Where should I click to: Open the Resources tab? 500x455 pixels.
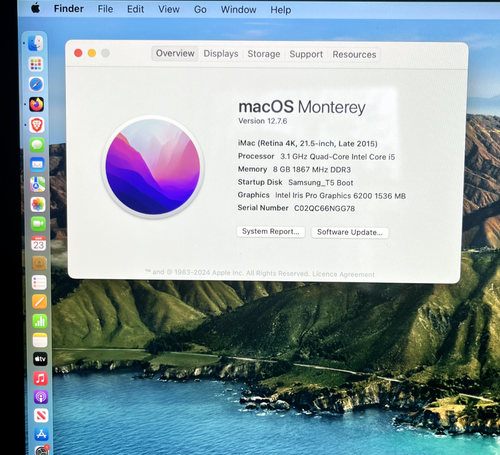click(354, 55)
